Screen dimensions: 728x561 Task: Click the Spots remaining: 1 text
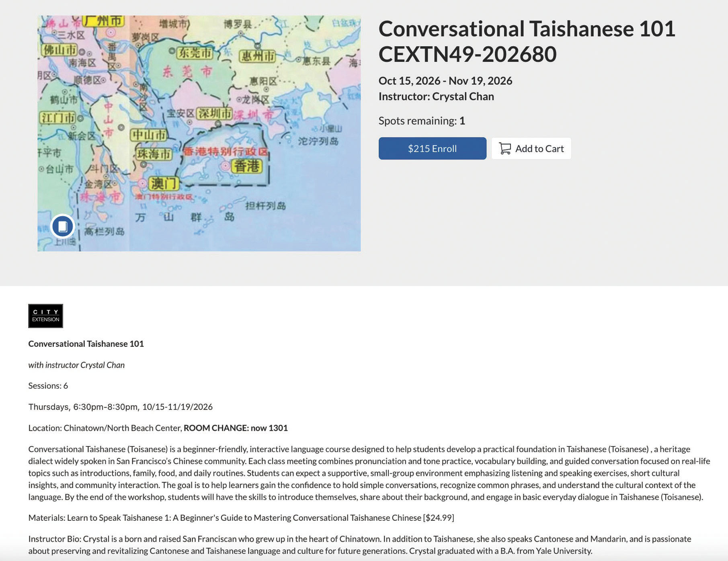click(422, 121)
